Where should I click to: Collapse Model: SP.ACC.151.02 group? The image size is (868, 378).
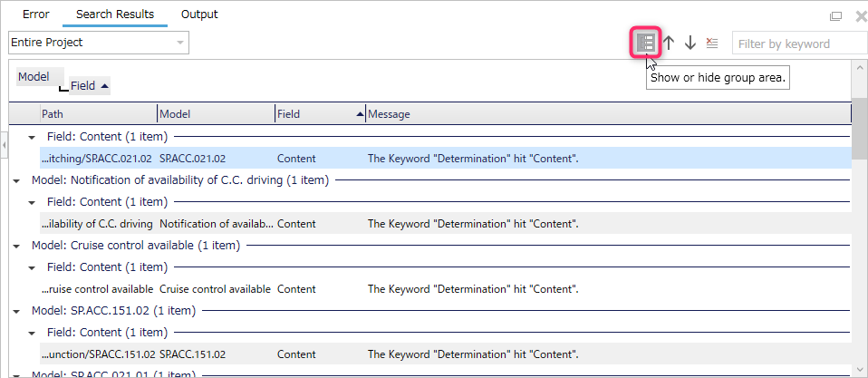(x=16, y=311)
